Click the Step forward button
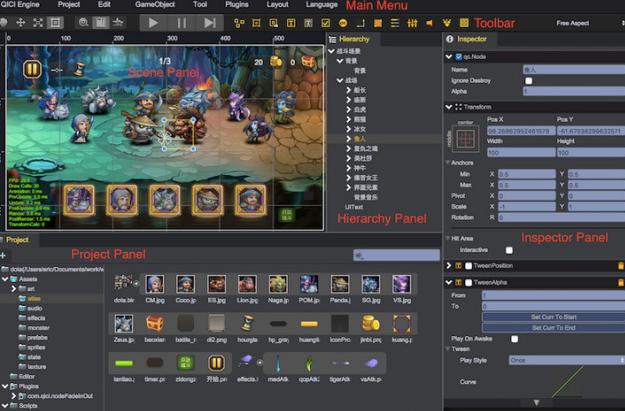Viewport: 625px width, 411px height. 210,23
